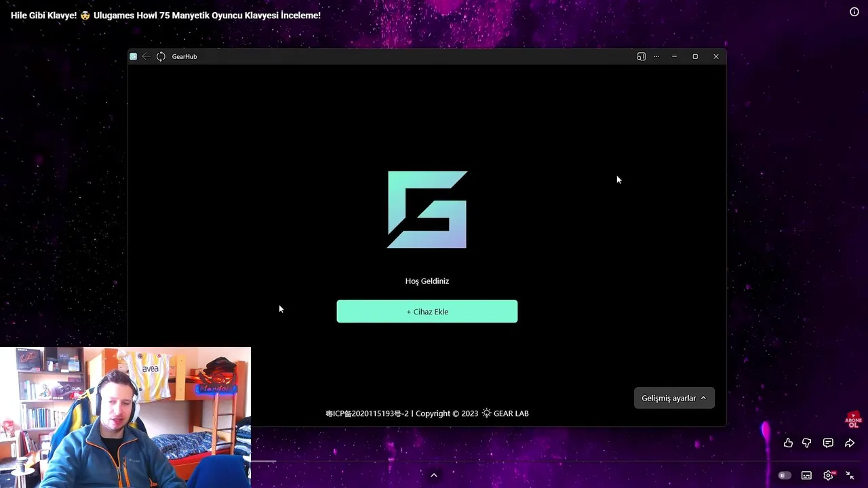868x488 pixels.
Task: Open the three-dots menu in the GearHub title bar
Action: (x=656, y=56)
